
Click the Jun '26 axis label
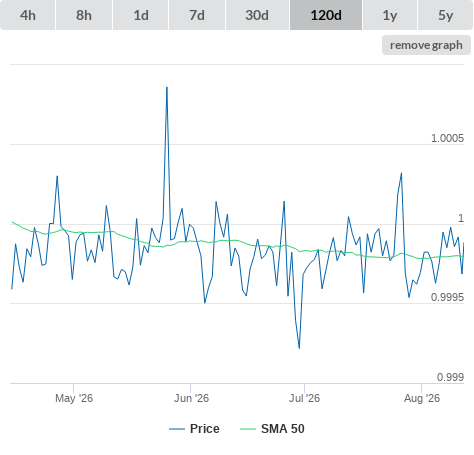(x=191, y=398)
